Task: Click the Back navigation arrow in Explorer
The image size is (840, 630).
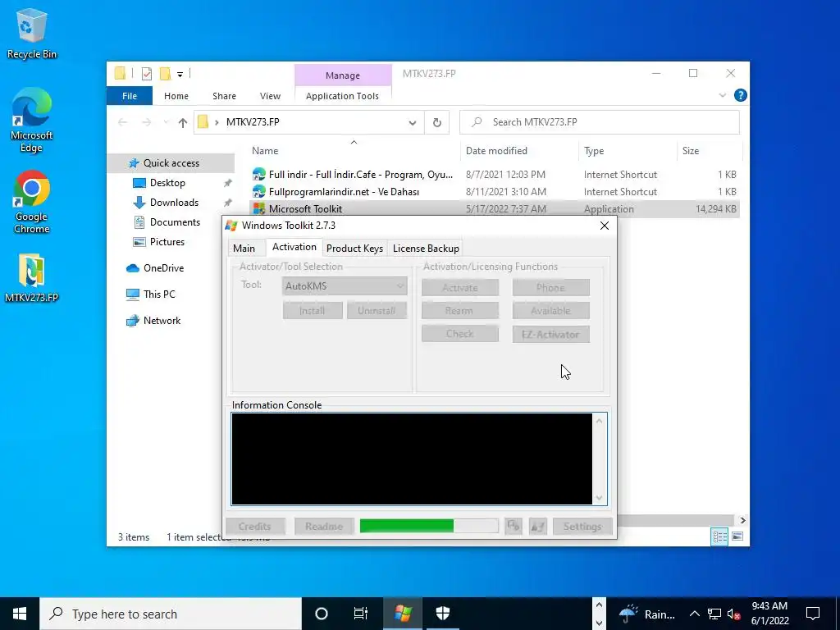Action: point(123,123)
